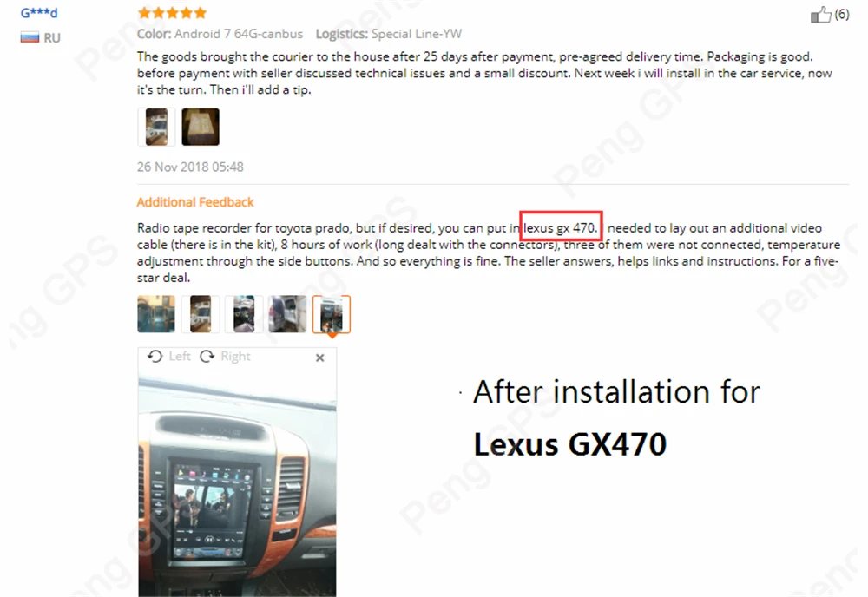Click the Russian flag icon
The image size is (868, 597).
click(30, 37)
